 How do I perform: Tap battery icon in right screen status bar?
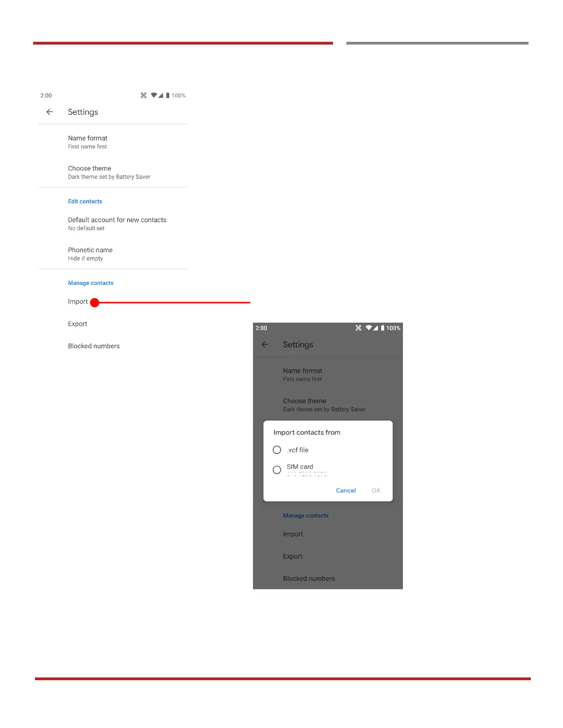point(382,328)
